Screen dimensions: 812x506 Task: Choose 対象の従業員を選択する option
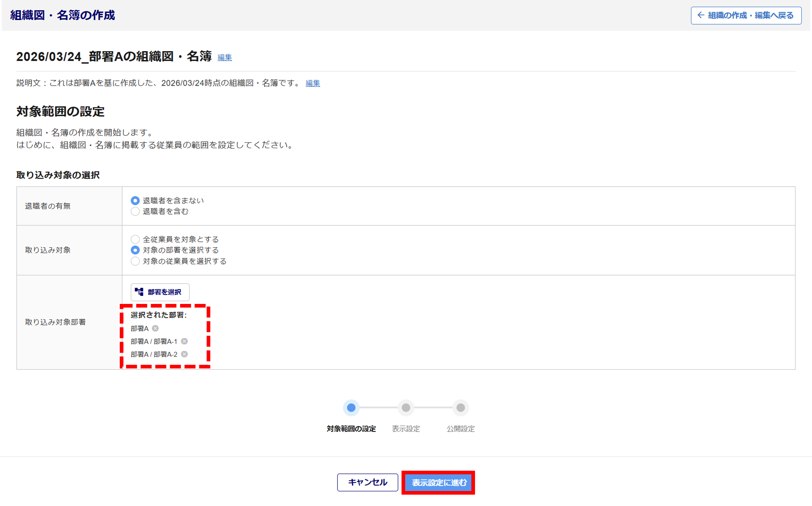[x=135, y=261]
